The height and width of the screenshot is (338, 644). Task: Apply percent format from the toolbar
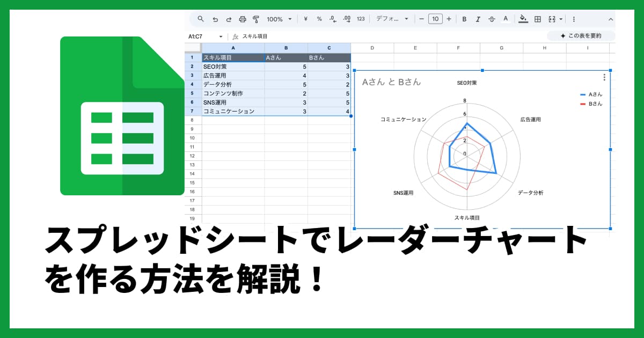[x=318, y=19]
